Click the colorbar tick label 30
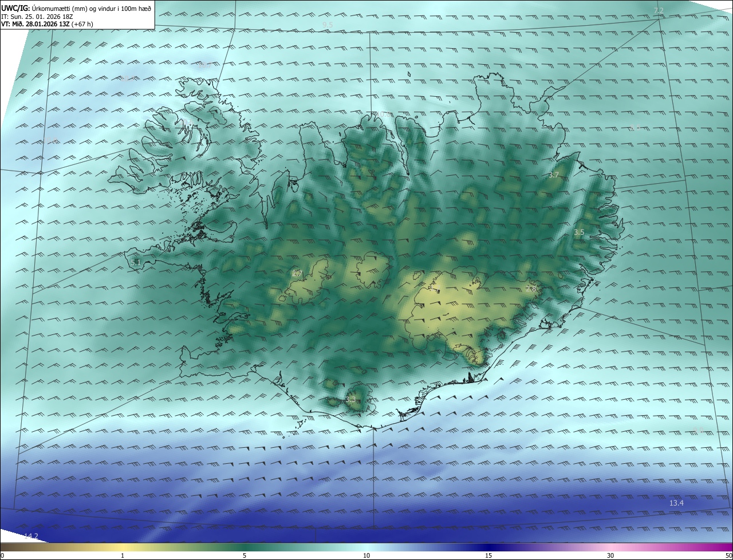The width and height of the screenshot is (733, 560). point(610,555)
